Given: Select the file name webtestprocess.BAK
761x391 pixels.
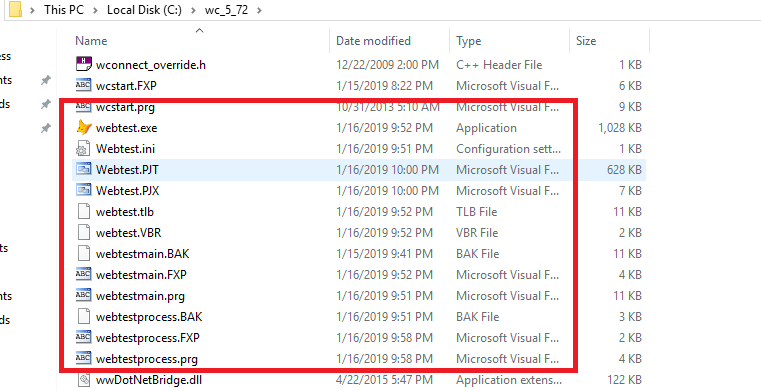Looking at the screenshot, I should [x=149, y=316].
